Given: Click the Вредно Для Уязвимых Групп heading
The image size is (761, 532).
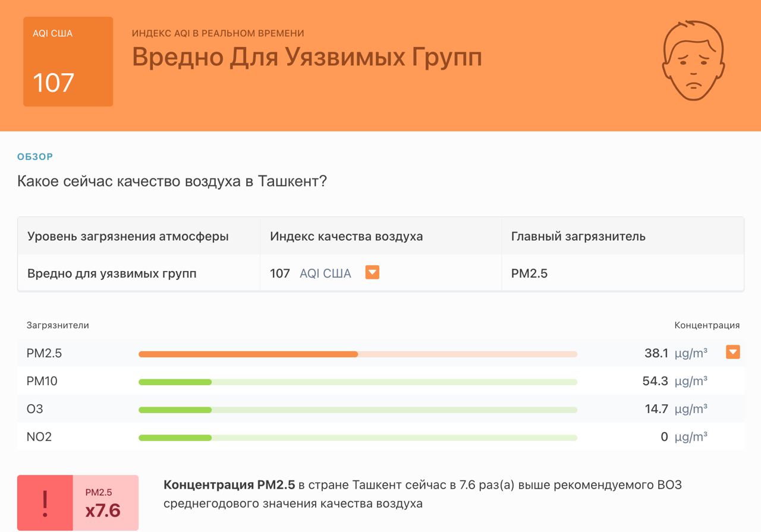Looking at the screenshot, I should [x=307, y=57].
